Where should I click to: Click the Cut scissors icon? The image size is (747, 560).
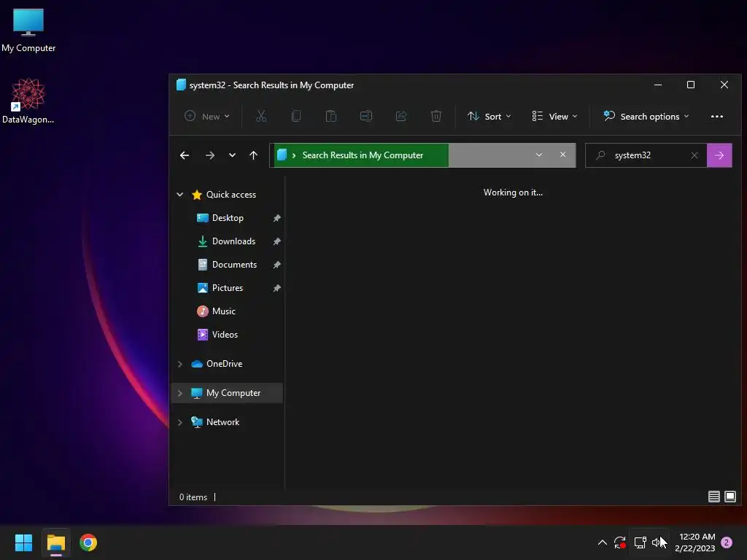click(x=261, y=116)
